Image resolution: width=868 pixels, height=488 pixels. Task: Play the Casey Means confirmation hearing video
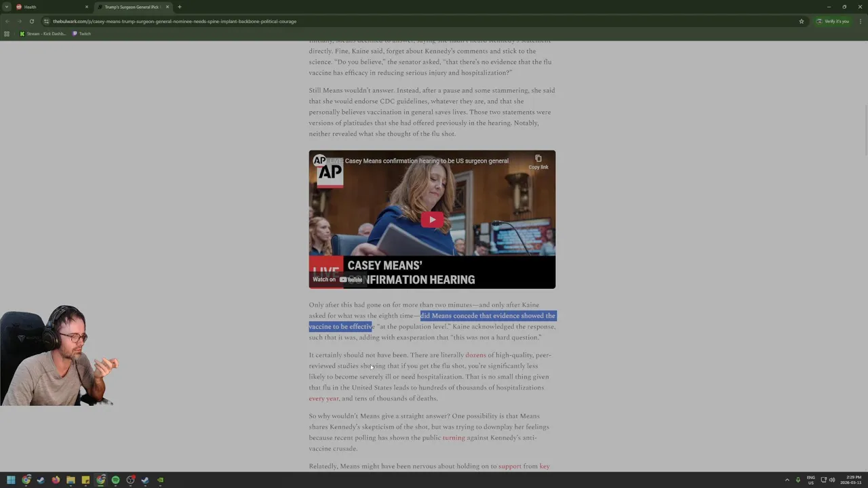[432, 220]
